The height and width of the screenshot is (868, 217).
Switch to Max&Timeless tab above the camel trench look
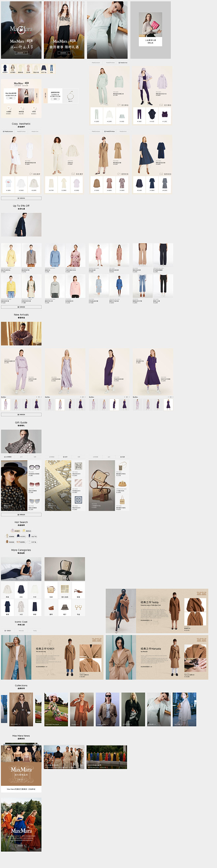pos(109,131)
